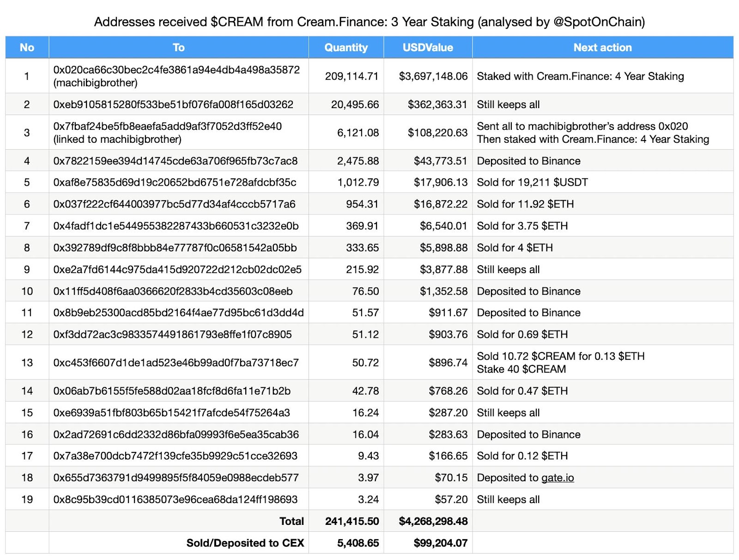Click the table title mentioning @SpotOnChain
The width and height of the screenshot is (739, 560).
[369, 22]
